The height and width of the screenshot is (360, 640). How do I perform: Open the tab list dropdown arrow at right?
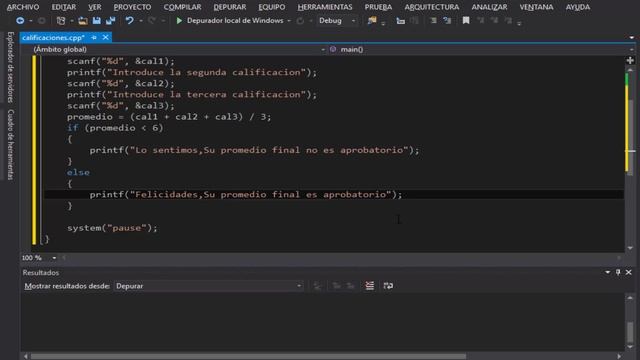[631, 38]
